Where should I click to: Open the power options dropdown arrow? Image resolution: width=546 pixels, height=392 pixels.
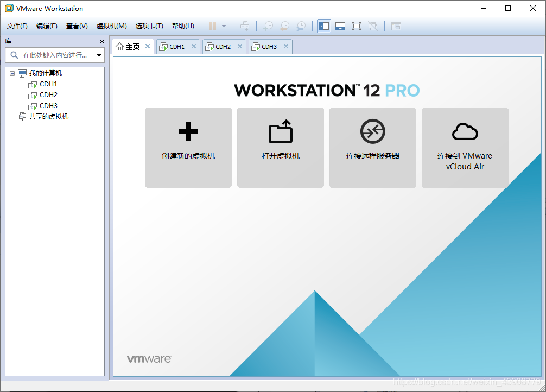pyautogui.click(x=224, y=26)
